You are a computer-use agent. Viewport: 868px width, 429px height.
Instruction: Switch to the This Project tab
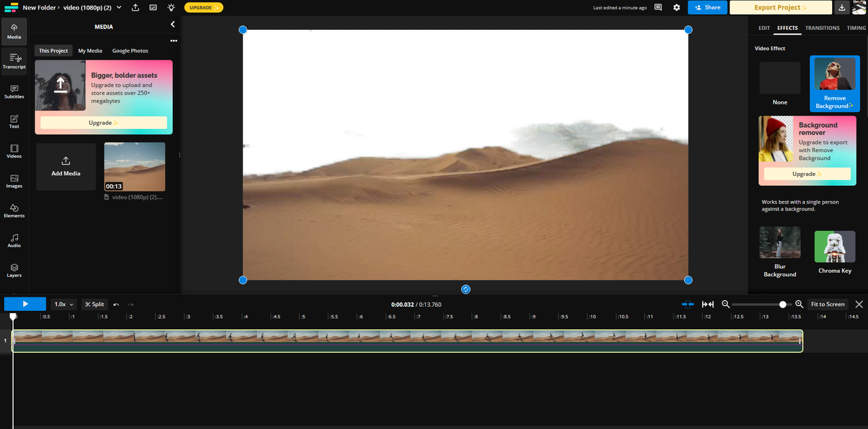click(54, 51)
